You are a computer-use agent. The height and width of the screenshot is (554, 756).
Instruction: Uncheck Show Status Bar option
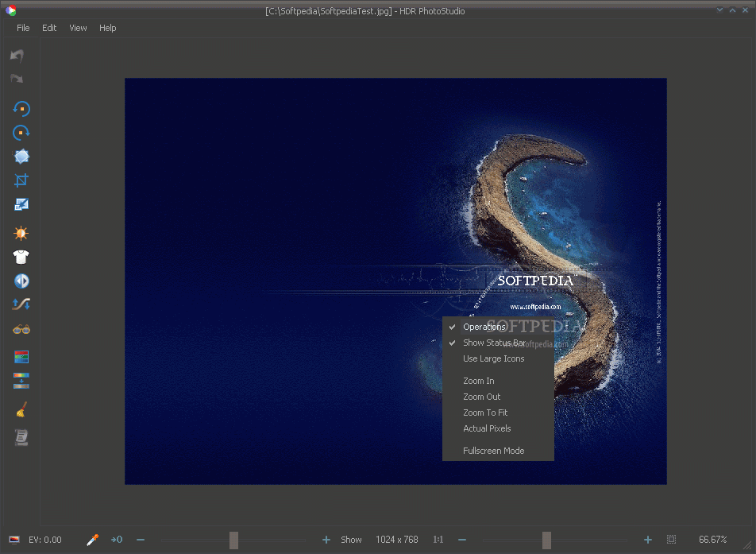coord(498,343)
